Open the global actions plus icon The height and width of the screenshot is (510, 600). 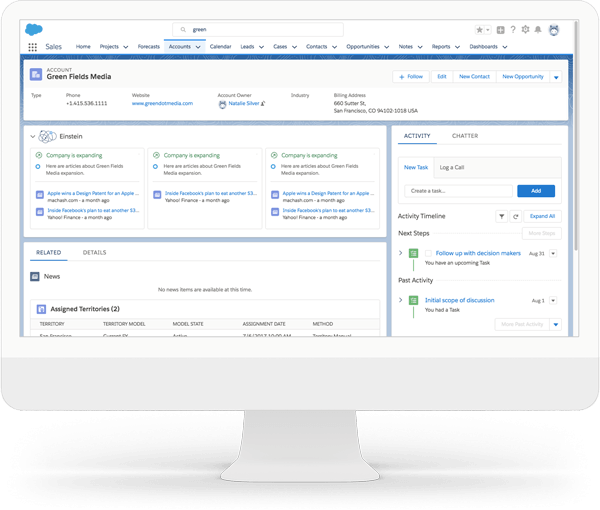point(501,30)
